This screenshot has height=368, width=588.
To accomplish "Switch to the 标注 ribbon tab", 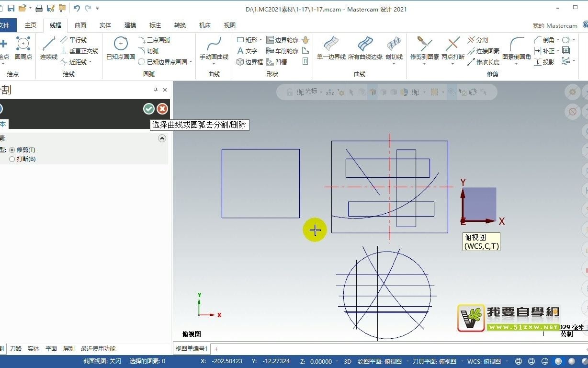I will click(x=155, y=25).
